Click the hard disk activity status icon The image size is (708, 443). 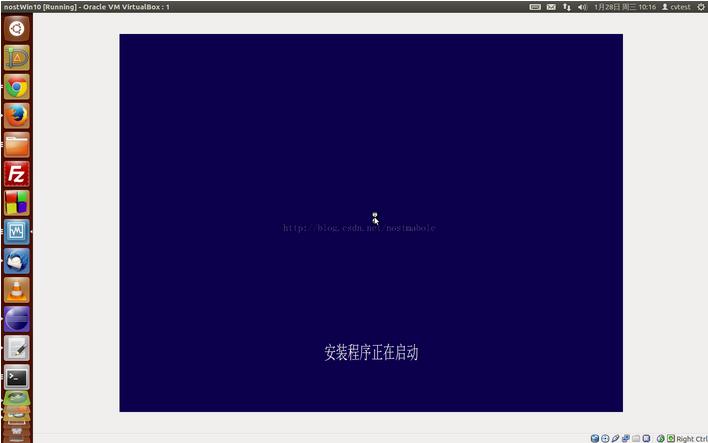click(x=595, y=438)
